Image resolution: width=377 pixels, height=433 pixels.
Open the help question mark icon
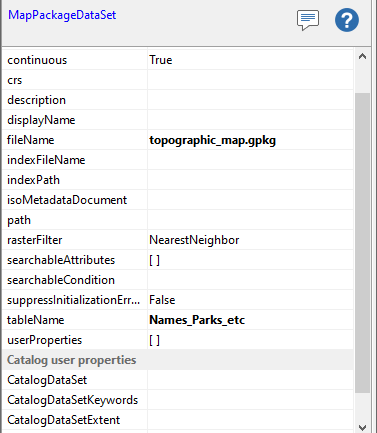coord(347,20)
